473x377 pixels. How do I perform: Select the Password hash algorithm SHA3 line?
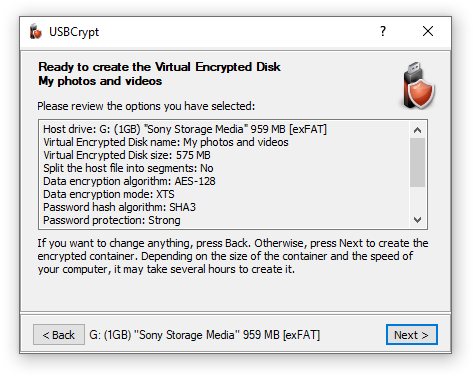(x=119, y=207)
